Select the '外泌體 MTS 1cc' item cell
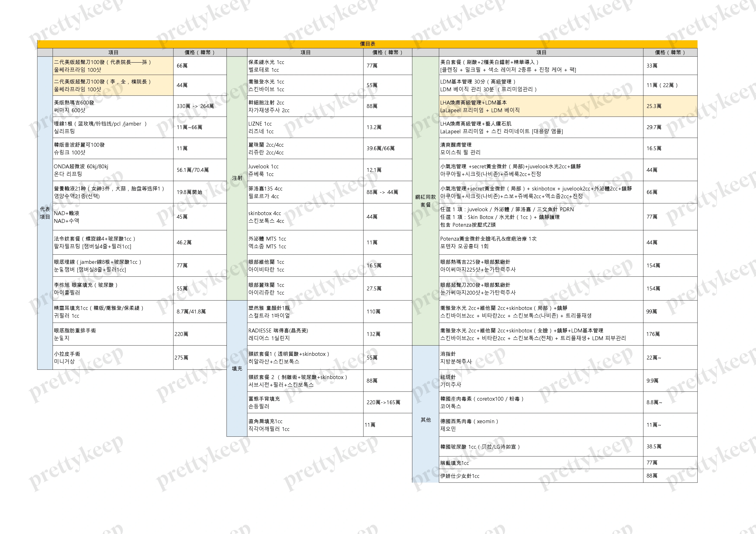 click(305, 242)
